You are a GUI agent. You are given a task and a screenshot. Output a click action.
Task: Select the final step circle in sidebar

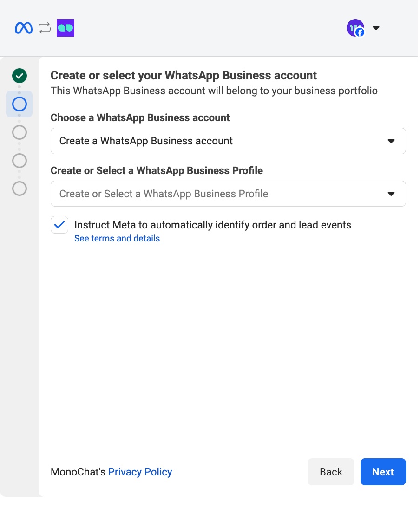click(19, 189)
